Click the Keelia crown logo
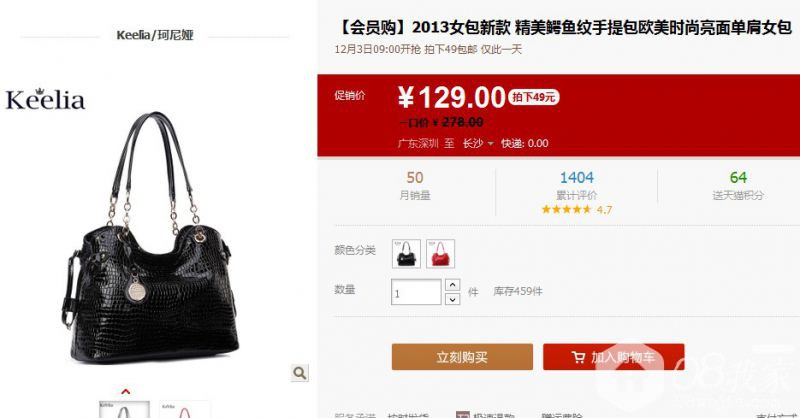 [45, 99]
